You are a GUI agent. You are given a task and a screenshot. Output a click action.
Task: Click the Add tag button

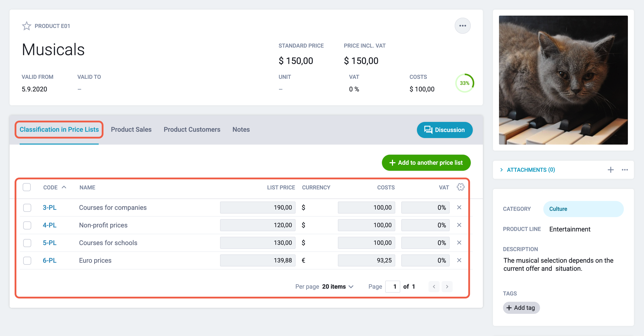point(521,308)
